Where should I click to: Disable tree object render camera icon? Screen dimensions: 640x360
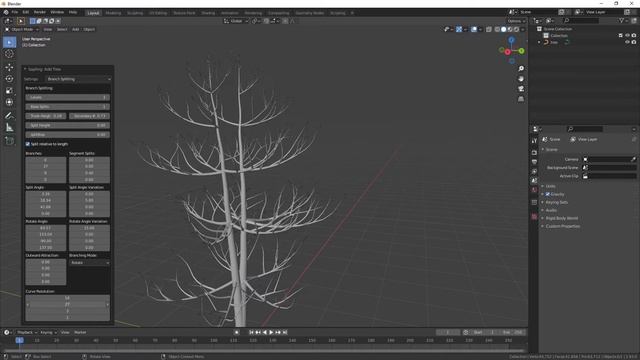(634, 42)
